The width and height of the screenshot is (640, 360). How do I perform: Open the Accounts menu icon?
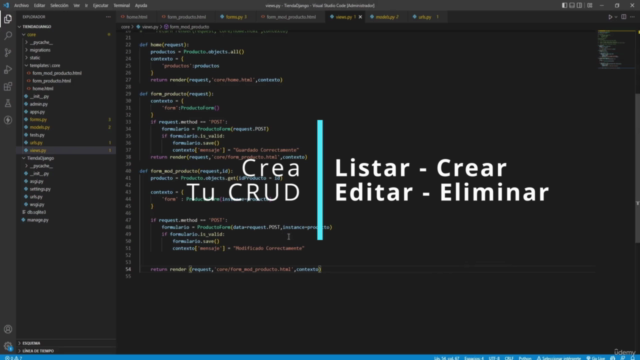(x=8, y=329)
